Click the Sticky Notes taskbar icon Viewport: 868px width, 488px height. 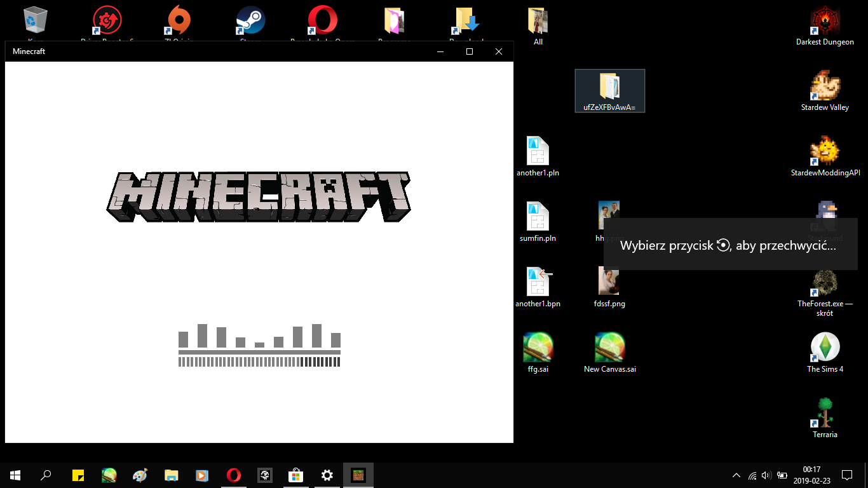point(78,475)
